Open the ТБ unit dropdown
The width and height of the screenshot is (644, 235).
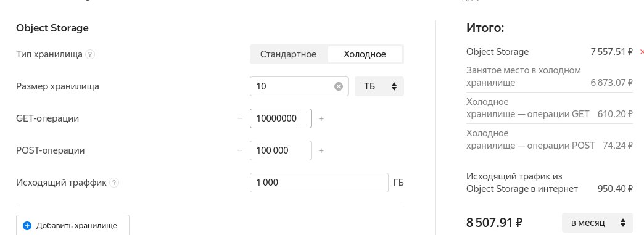pos(379,86)
